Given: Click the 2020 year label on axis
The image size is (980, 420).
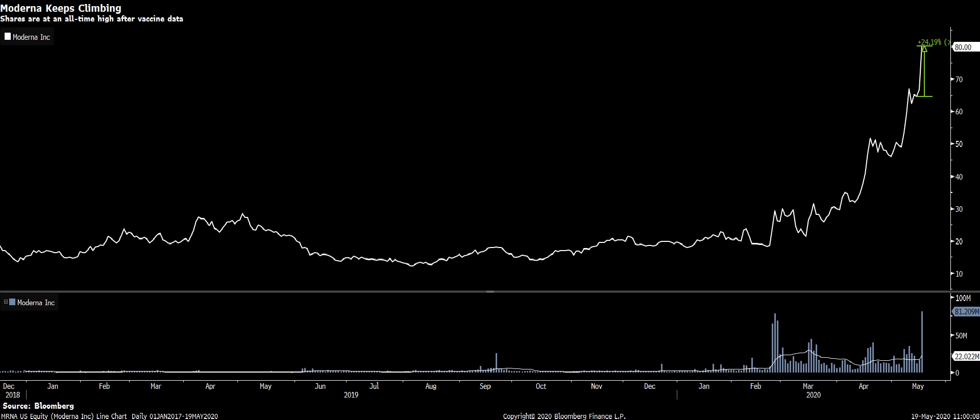Looking at the screenshot, I should pyautogui.click(x=813, y=395).
